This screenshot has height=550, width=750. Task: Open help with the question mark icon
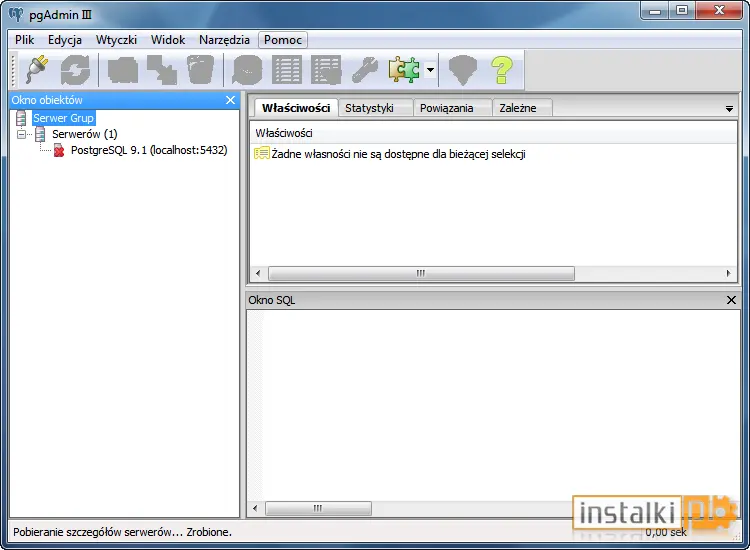click(502, 70)
